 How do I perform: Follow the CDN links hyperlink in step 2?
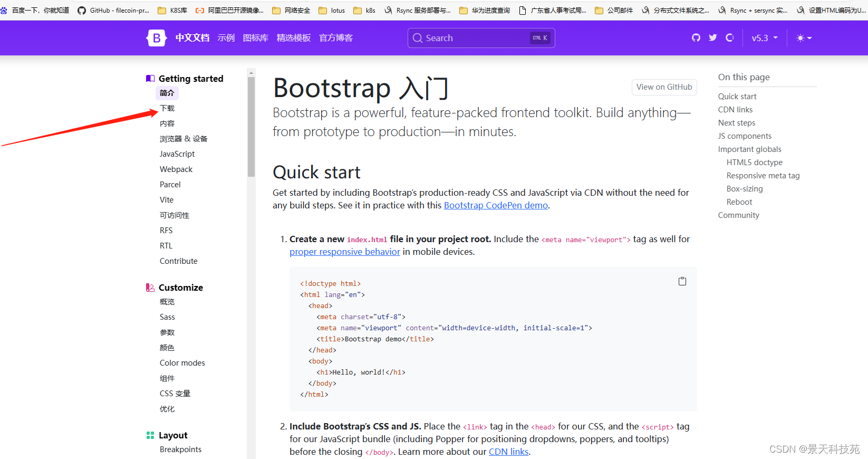(x=508, y=452)
